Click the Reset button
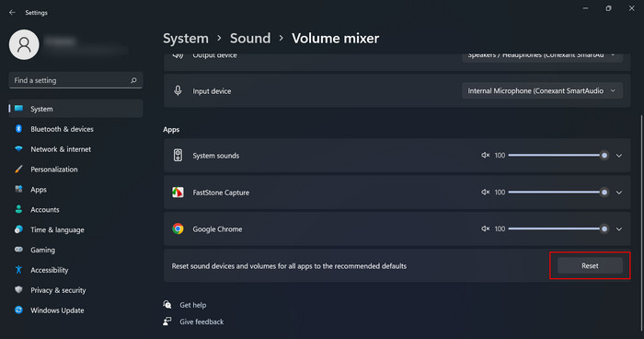The image size is (644, 339). tap(590, 266)
